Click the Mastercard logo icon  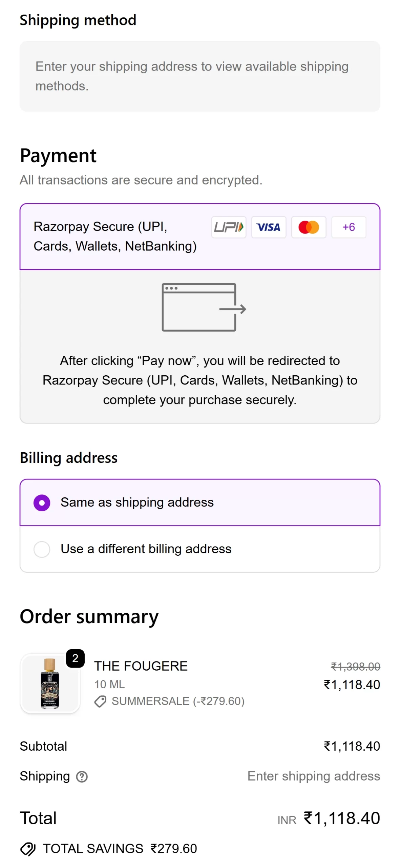(x=308, y=227)
